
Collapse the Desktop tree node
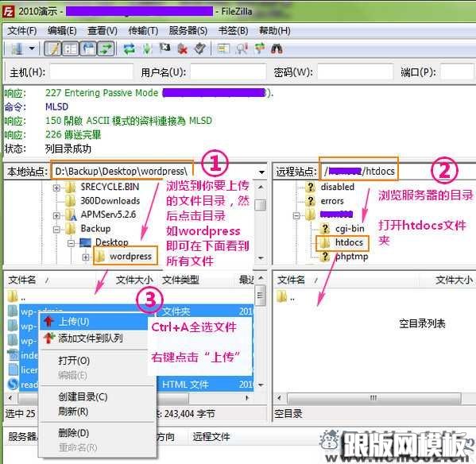point(71,243)
